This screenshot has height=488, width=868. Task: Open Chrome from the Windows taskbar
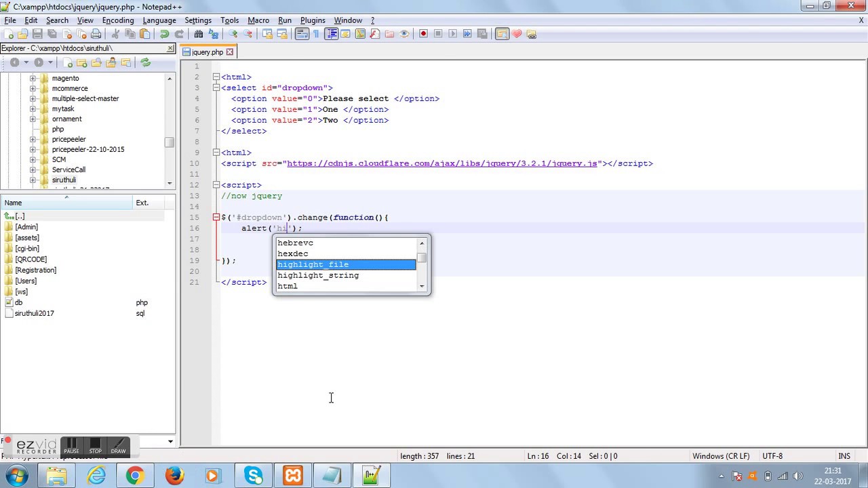point(135,476)
